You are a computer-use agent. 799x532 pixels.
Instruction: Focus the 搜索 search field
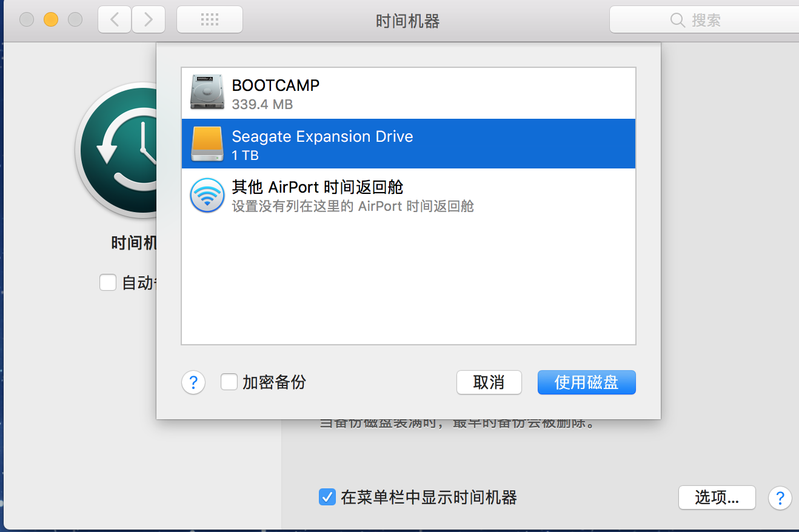point(706,20)
